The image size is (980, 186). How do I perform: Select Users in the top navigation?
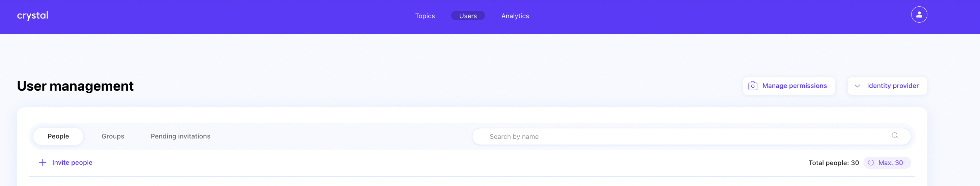467,16
